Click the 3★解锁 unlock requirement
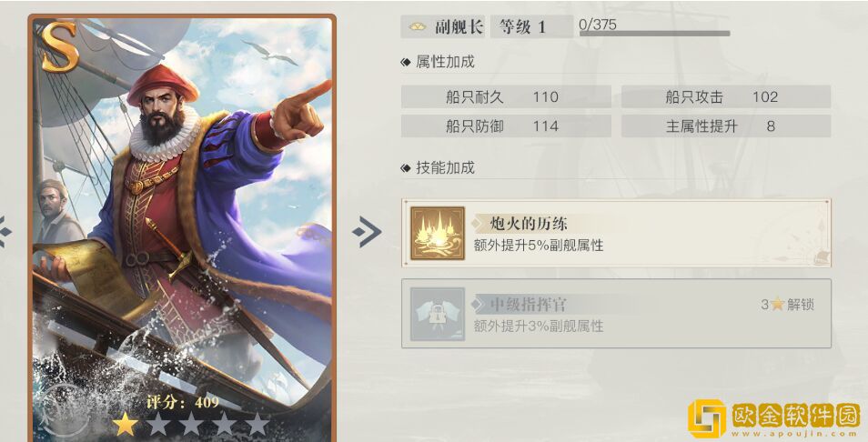 point(787,305)
